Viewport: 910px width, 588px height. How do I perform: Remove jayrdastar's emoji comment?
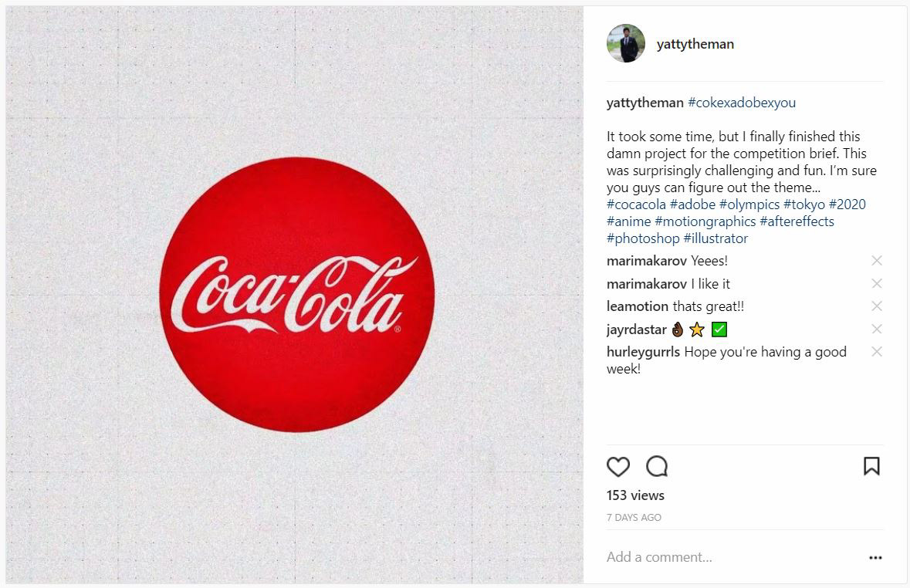tap(876, 329)
